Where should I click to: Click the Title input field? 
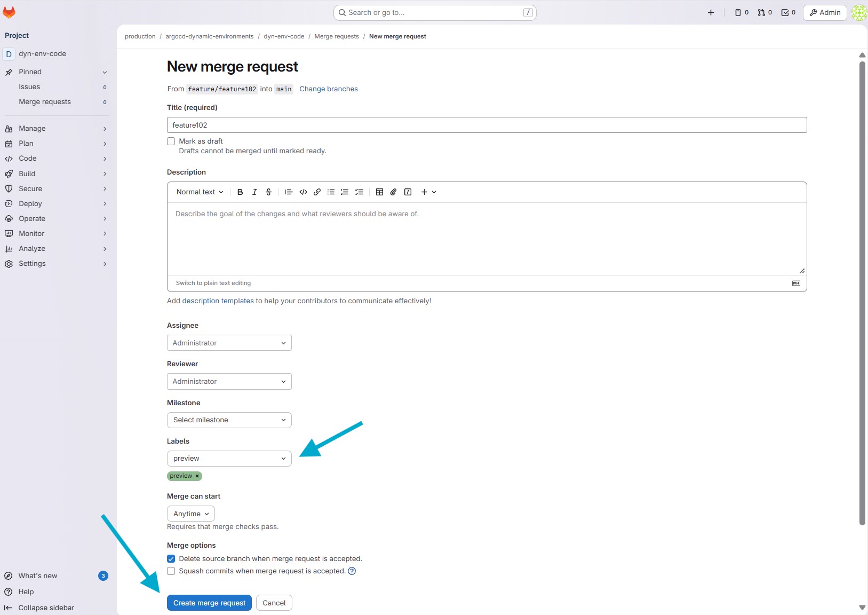pos(486,125)
